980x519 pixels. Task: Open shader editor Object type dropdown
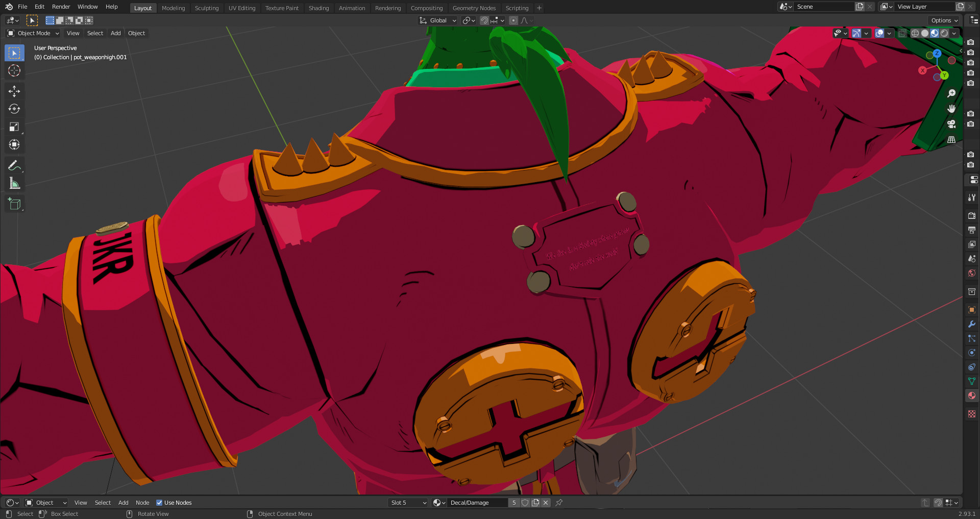pos(46,503)
